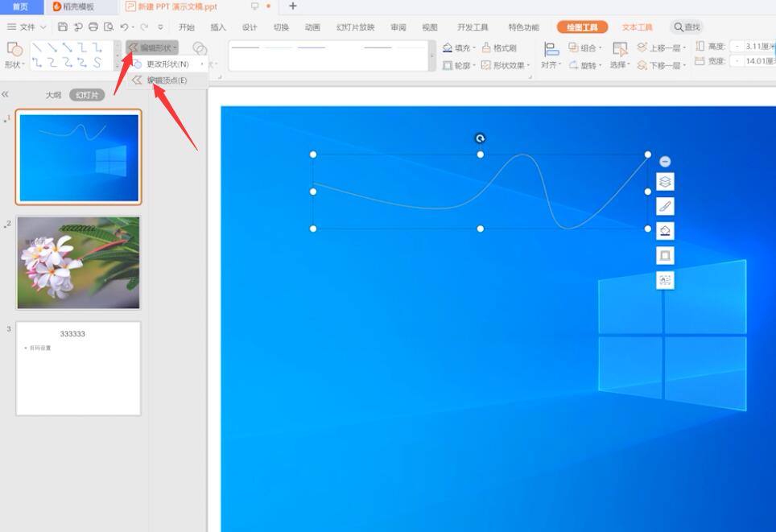Click the 高度 height value field

[x=753, y=46]
